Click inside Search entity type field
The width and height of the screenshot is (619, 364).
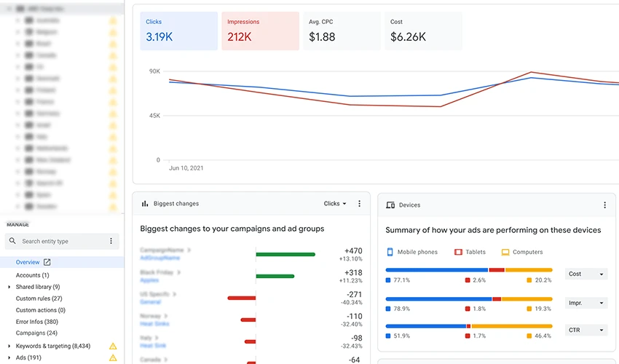point(62,241)
